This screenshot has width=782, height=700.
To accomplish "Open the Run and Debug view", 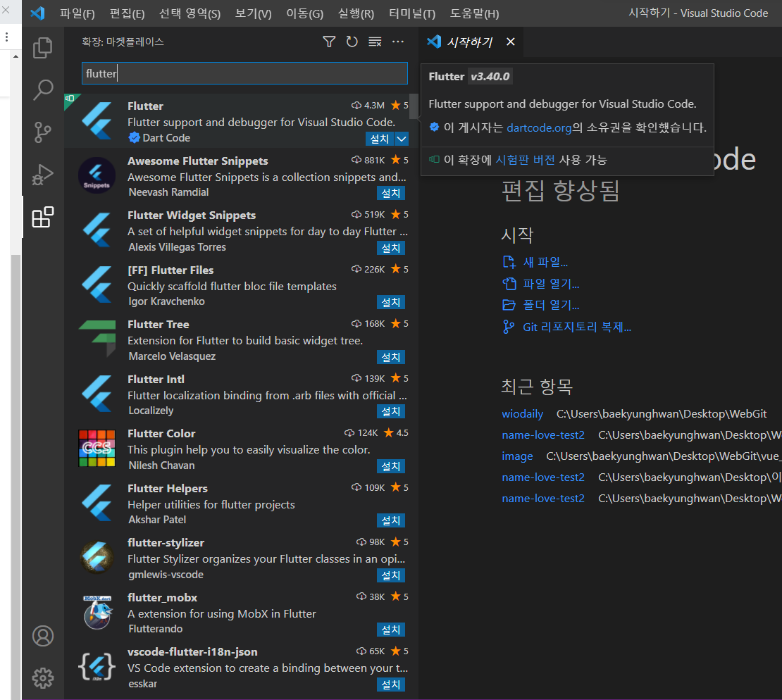I will pyautogui.click(x=43, y=175).
